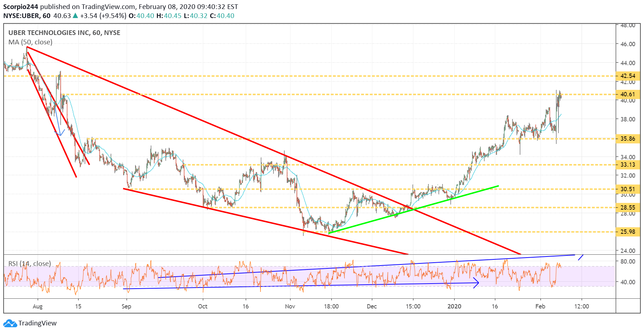Click the RSI (14, close) indicator label
The width and height of the screenshot is (644, 333).
(x=30, y=264)
